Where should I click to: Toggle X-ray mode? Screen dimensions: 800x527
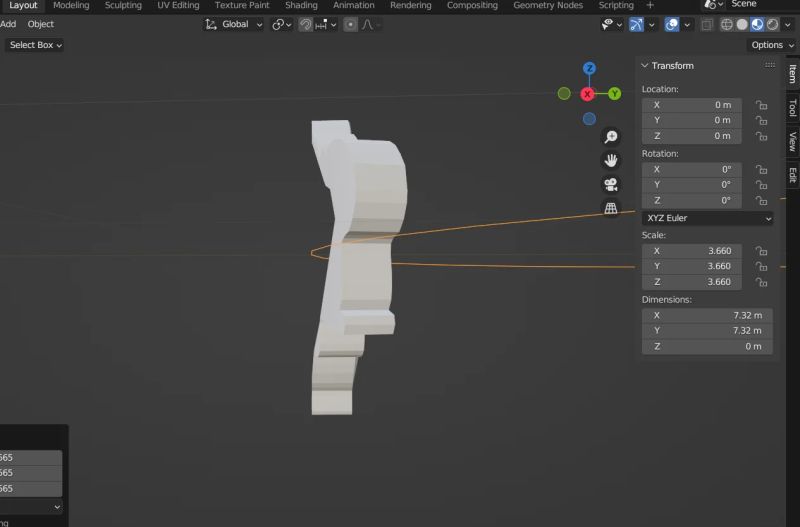(707, 24)
